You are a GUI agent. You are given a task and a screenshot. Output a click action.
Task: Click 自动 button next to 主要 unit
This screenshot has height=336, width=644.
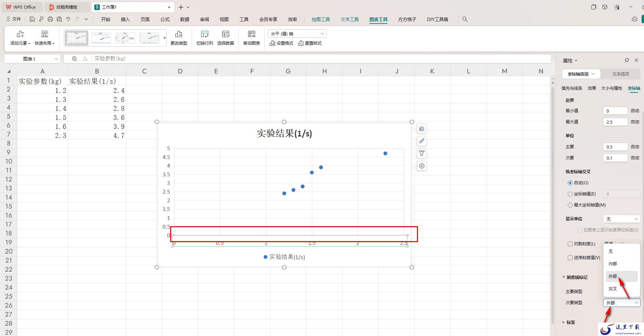[635, 147]
